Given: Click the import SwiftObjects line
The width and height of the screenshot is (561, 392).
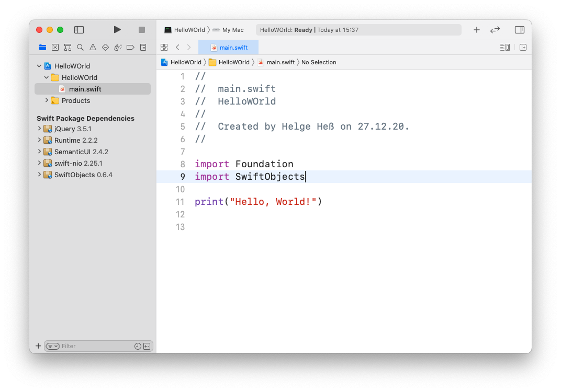Looking at the screenshot, I should (x=250, y=177).
